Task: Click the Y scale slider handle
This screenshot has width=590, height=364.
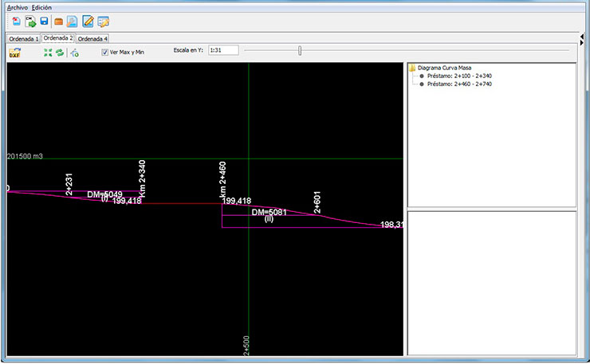Action: tap(300, 50)
